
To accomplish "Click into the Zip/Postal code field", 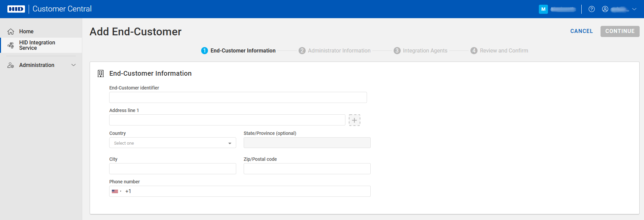I will tap(307, 169).
